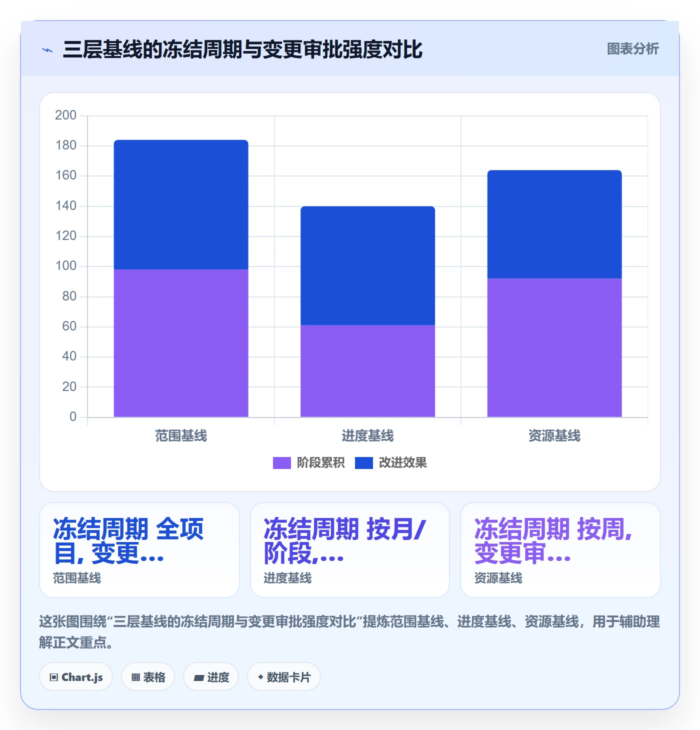Toggle the 阶段累积 legend color swatch

pos(281,463)
